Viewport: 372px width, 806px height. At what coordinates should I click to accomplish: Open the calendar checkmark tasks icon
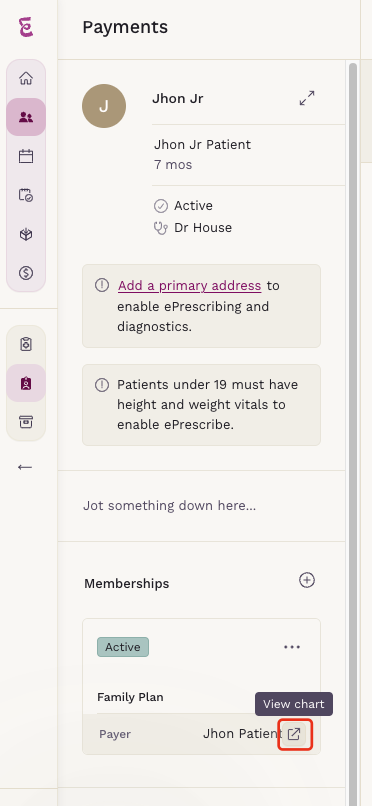(26, 195)
